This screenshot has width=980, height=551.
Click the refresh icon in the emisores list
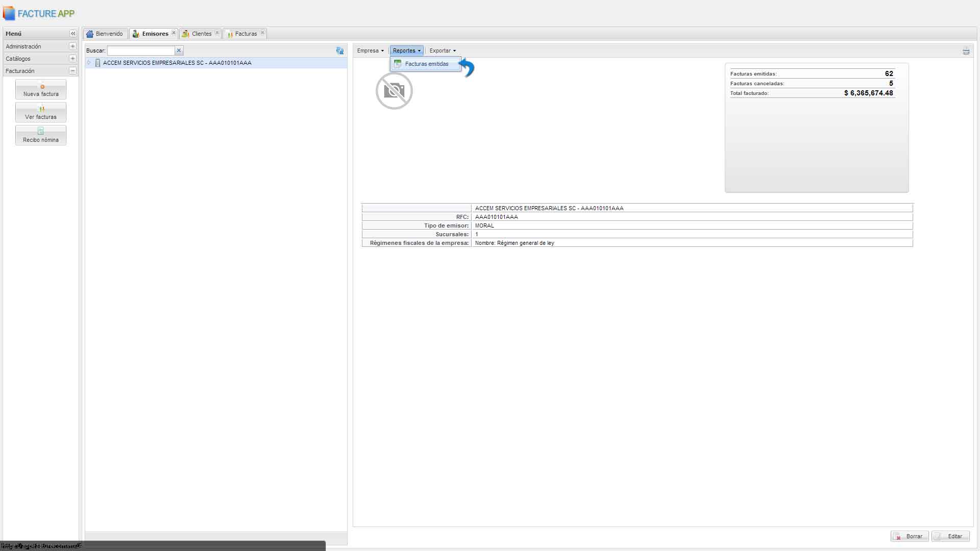tap(339, 51)
